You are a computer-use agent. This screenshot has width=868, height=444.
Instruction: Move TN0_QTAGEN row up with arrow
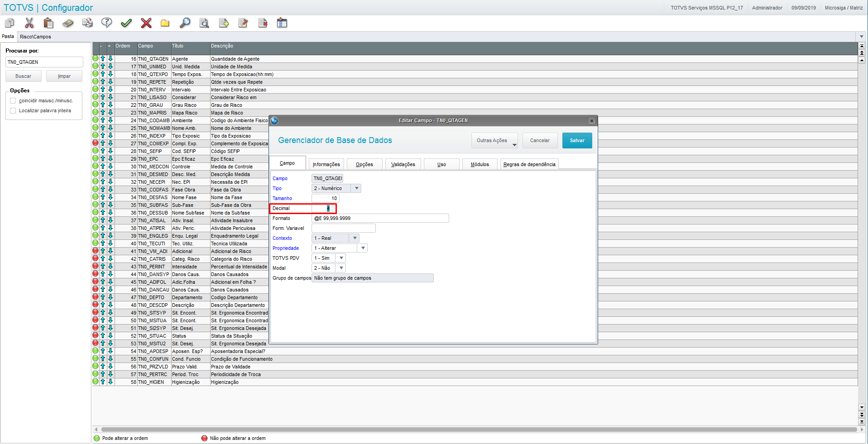103,58
